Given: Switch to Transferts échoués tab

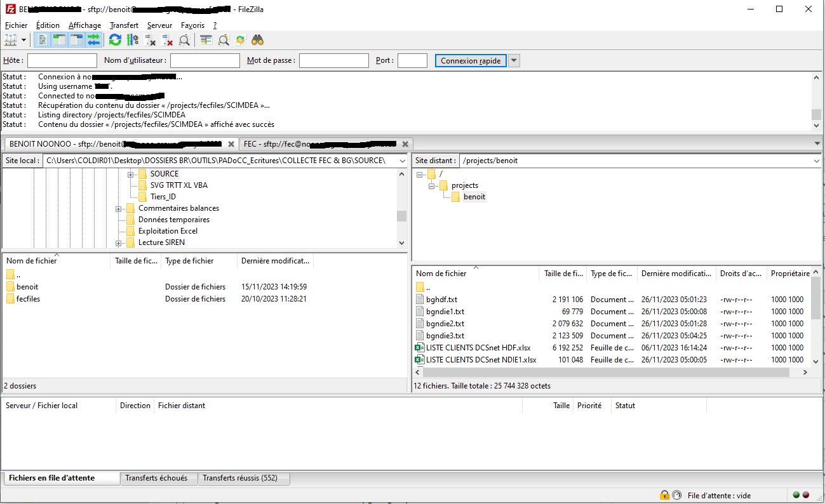Looking at the screenshot, I should 158,478.
